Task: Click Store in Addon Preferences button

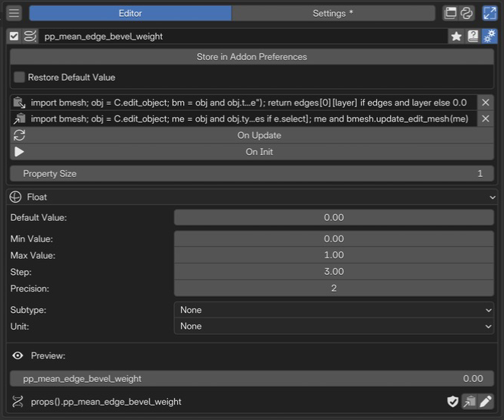Action: [252, 57]
